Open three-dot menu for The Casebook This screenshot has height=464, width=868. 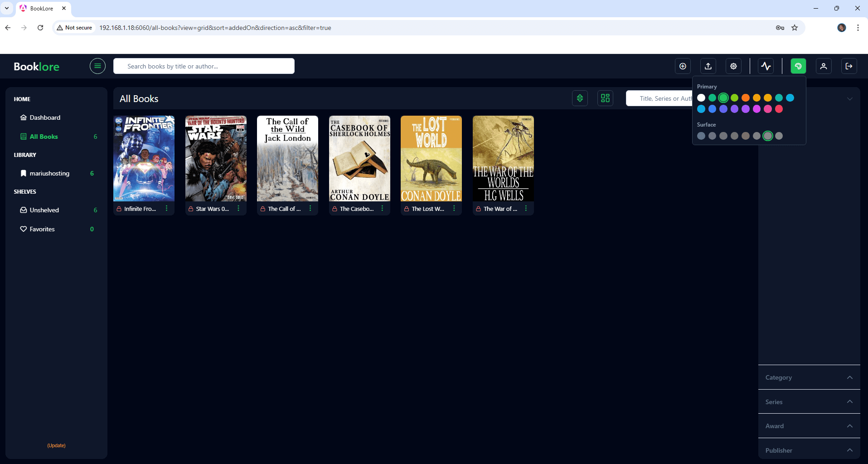(x=382, y=208)
